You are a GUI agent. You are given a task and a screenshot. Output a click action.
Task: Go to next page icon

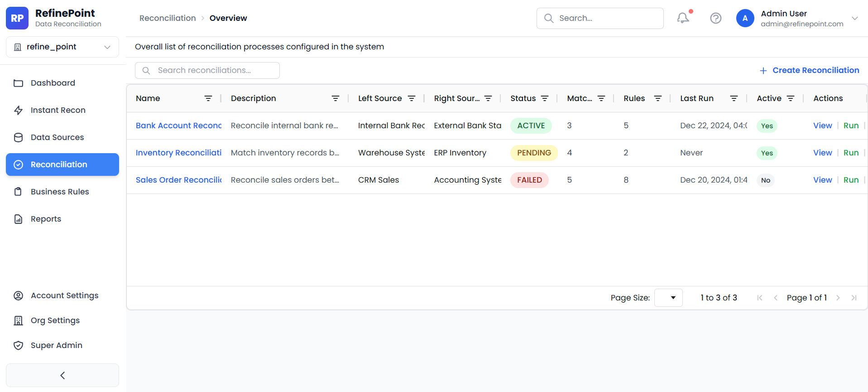point(838,298)
